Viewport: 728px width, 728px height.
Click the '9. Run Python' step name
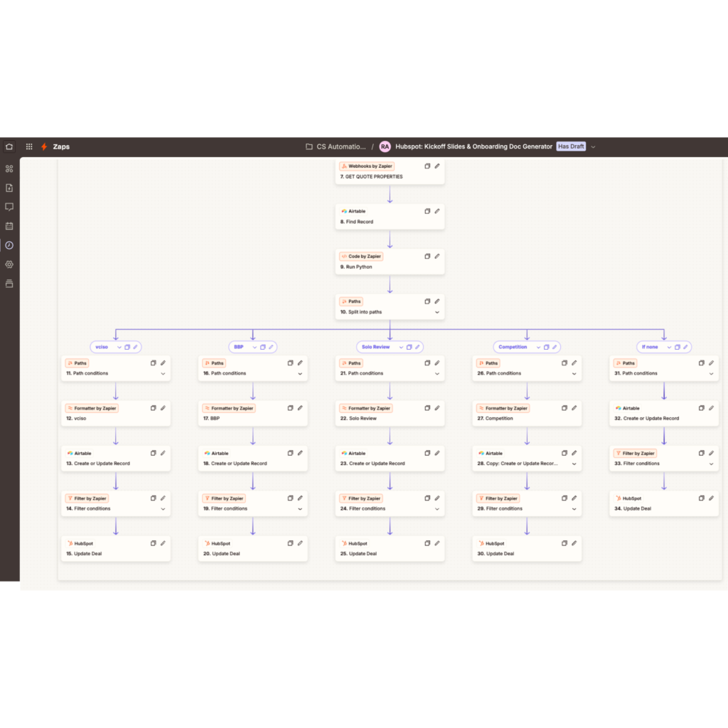click(x=356, y=267)
